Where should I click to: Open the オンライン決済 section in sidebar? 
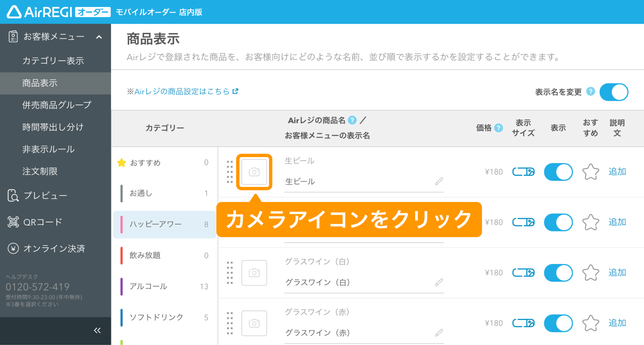tap(54, 248)
